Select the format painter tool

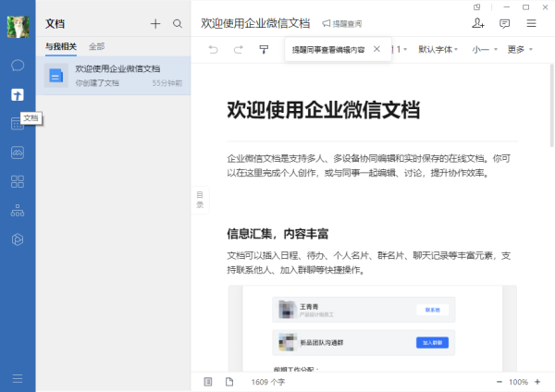click(x=264, y=49)
